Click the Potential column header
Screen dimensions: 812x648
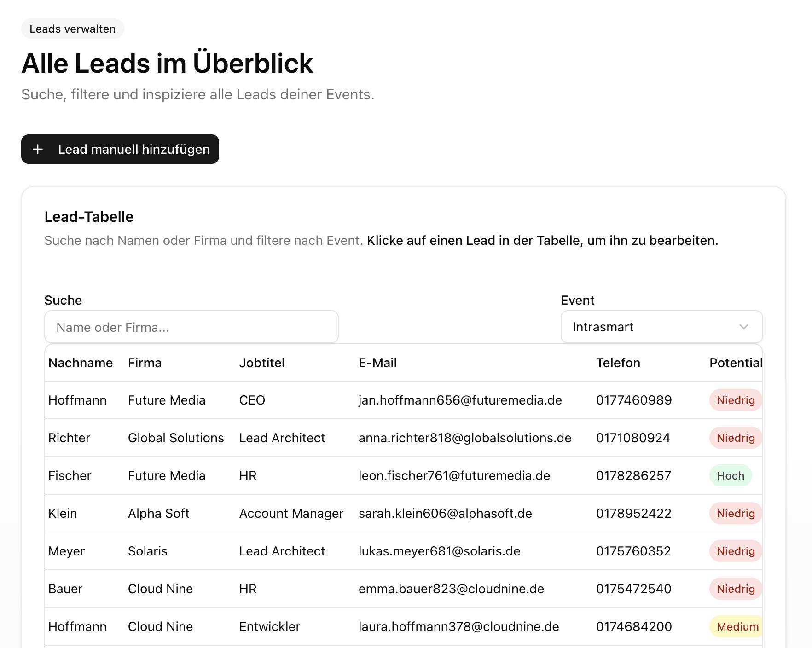735,363
